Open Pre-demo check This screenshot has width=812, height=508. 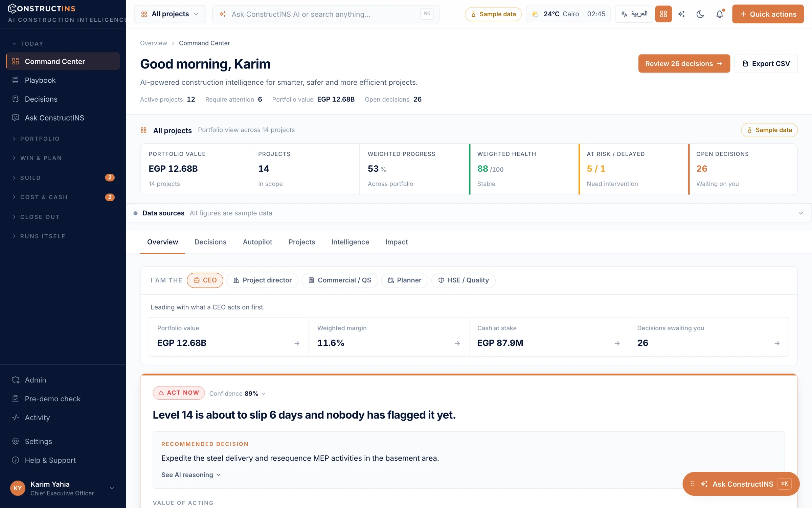(x=63, y=399)
